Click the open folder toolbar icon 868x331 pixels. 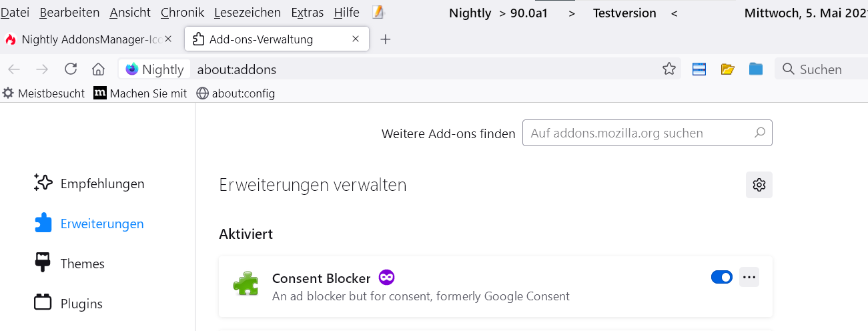click(x=727, y=69)
